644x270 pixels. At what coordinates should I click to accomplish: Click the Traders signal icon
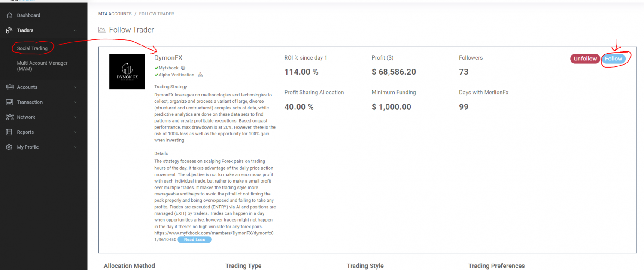click(9, 30)
